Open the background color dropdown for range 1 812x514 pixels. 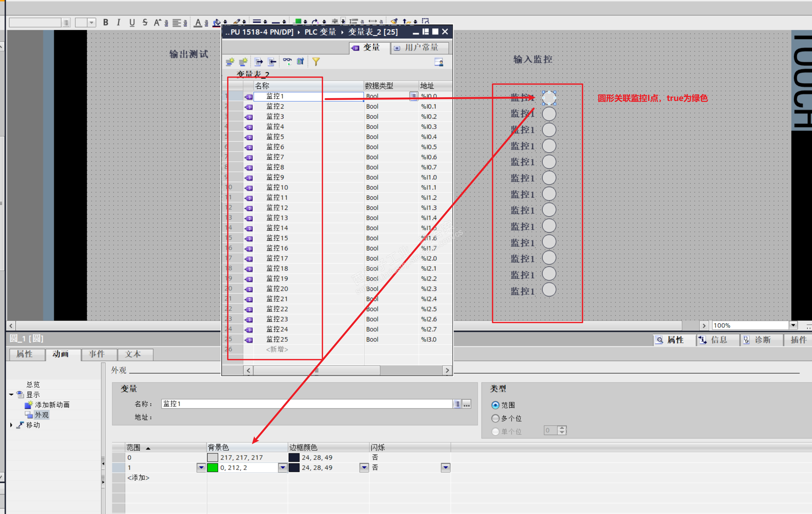(x=283, y=467)
